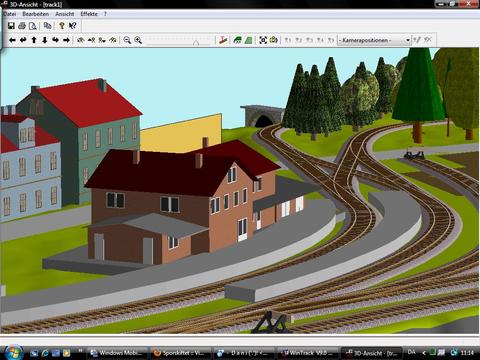The image size is (480, 360).
Task: Open Print Preview icon
Action: click(33, 26)
